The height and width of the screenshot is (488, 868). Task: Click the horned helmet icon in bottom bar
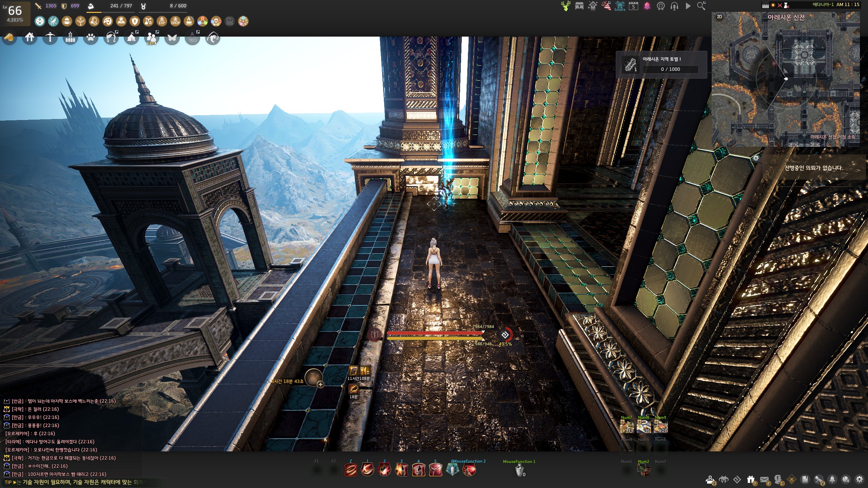click(724, 479)
